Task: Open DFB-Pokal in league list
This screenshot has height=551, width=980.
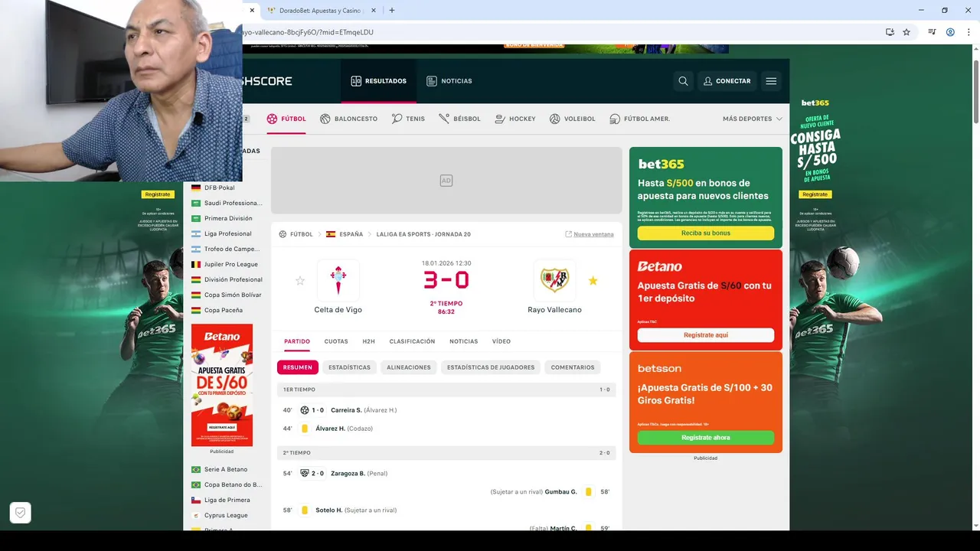Action: coord(219,187)
